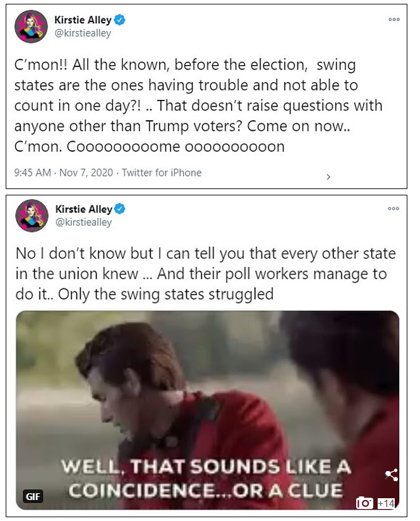Image resolution: width=420 pixels, height=521 pixels.
Task: Click the GIF badge on the image
Action: click(x=33, y=497)
